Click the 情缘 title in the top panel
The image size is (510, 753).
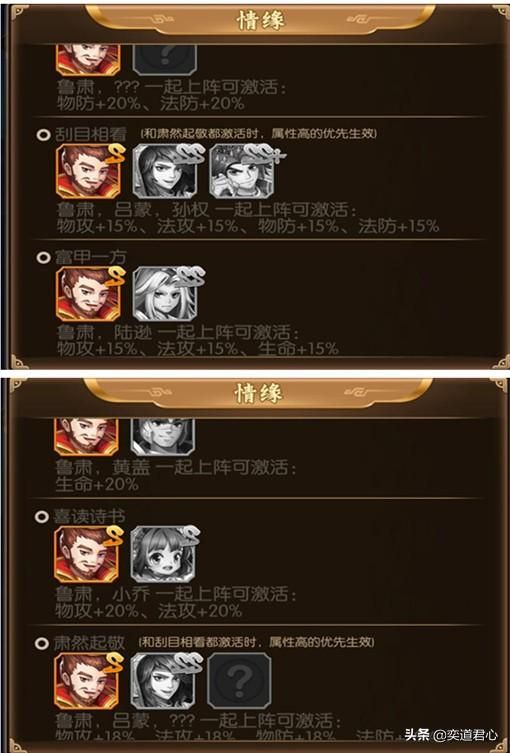pos(261,20)
